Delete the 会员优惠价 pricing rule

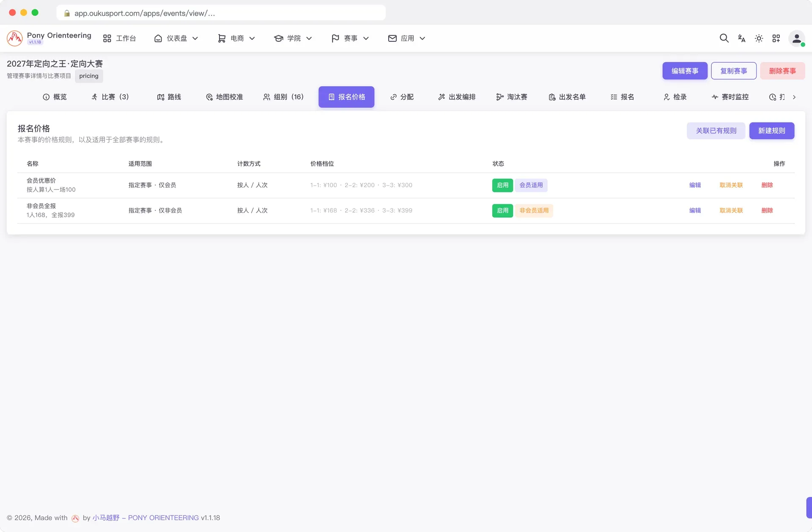[767, 186]
